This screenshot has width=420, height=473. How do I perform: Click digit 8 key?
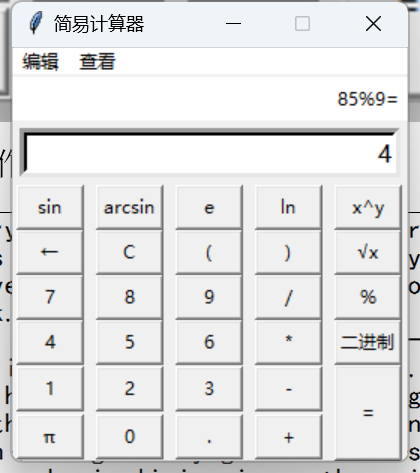click(129, 297)
